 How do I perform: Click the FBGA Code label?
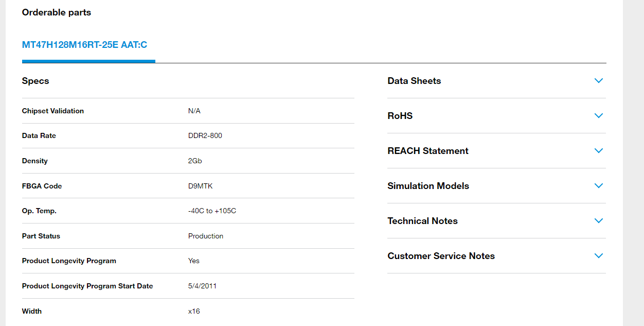[x=42, y=186]
